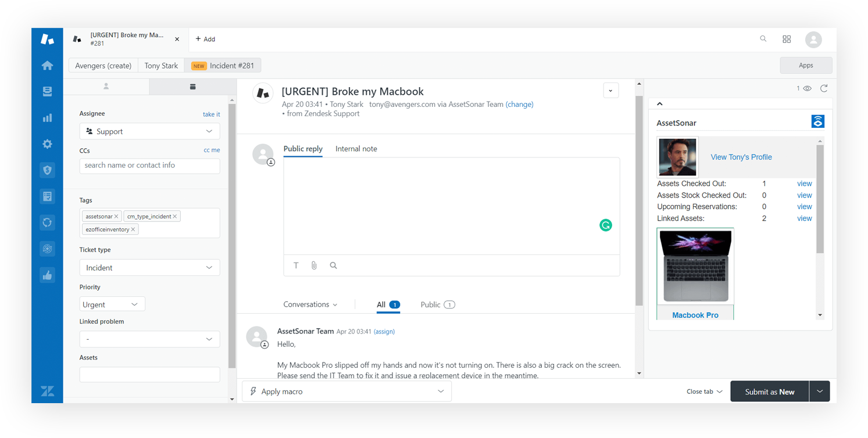Switch to the Internal note tab
Screen dimensions: 868x438
tap(356, 149)
